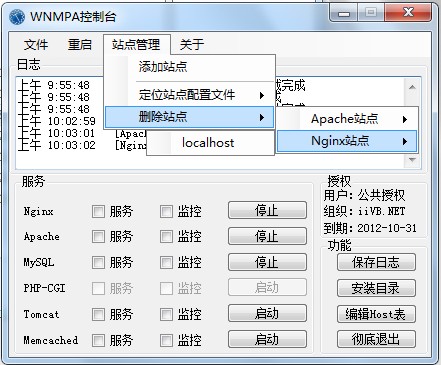Screen dimensions: 441x365
Task: Click arrow beside 定位站点配置文件
Action: [x=262, y=96]
